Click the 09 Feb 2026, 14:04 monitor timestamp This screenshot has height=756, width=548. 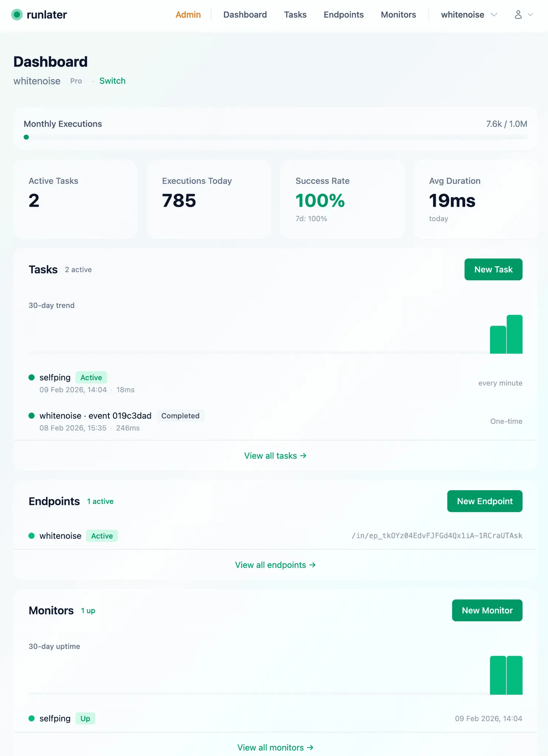(488, 719)
